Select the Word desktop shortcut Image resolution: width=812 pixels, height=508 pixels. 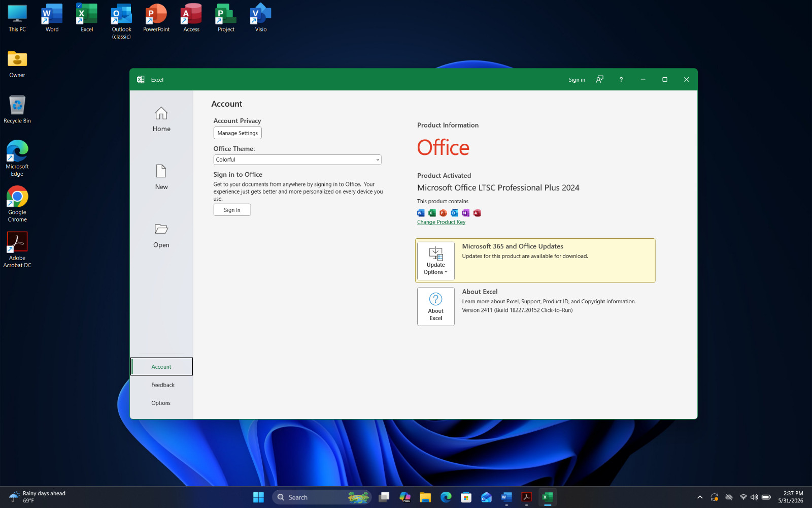pos(52,18)
